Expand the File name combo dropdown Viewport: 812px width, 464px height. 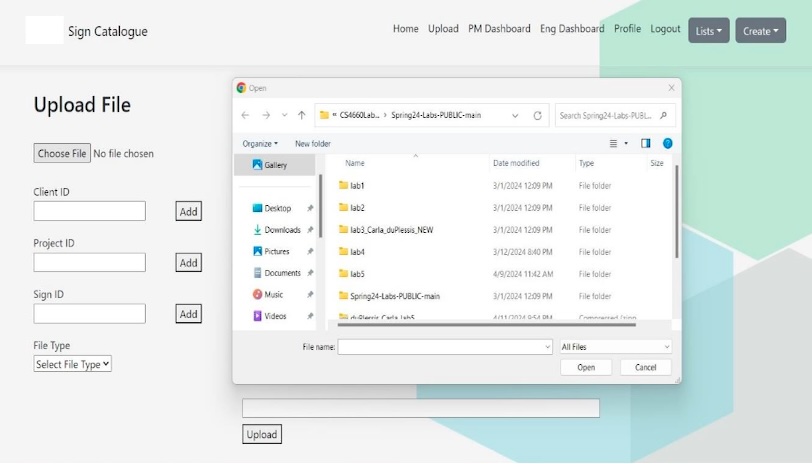[x=547, y=347]
